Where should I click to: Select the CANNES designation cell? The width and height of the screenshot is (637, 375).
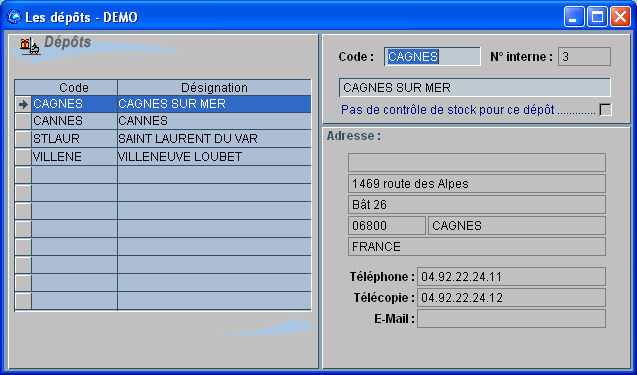[214, 121]
